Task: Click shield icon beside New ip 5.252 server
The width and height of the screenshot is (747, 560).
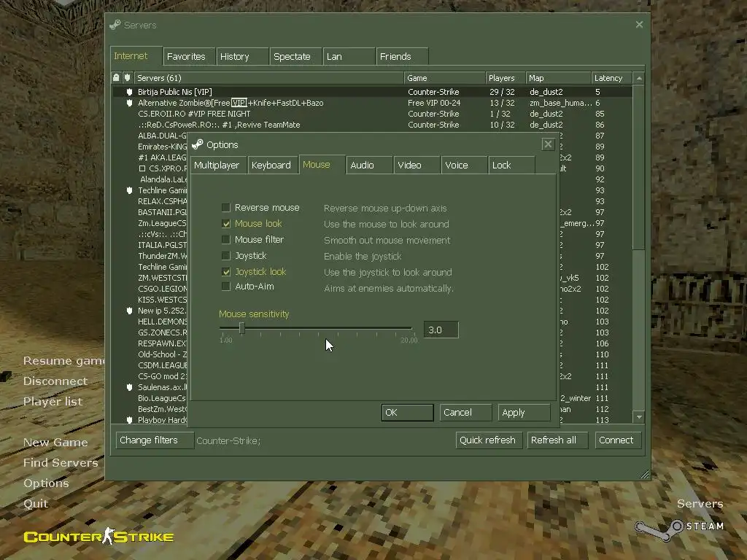Action: (129, 311)
